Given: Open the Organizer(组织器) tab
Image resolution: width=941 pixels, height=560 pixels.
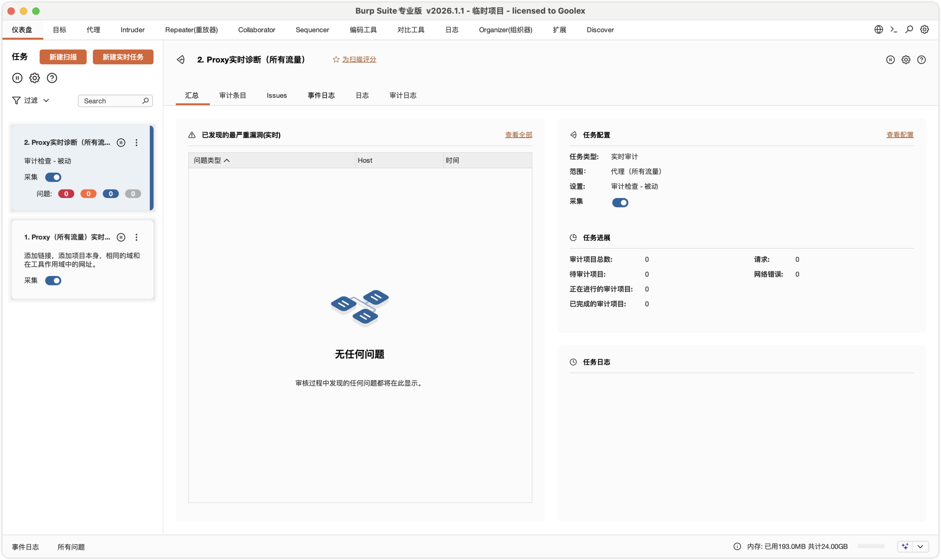Looking at the screenshot, I should [x=505, y=30].
